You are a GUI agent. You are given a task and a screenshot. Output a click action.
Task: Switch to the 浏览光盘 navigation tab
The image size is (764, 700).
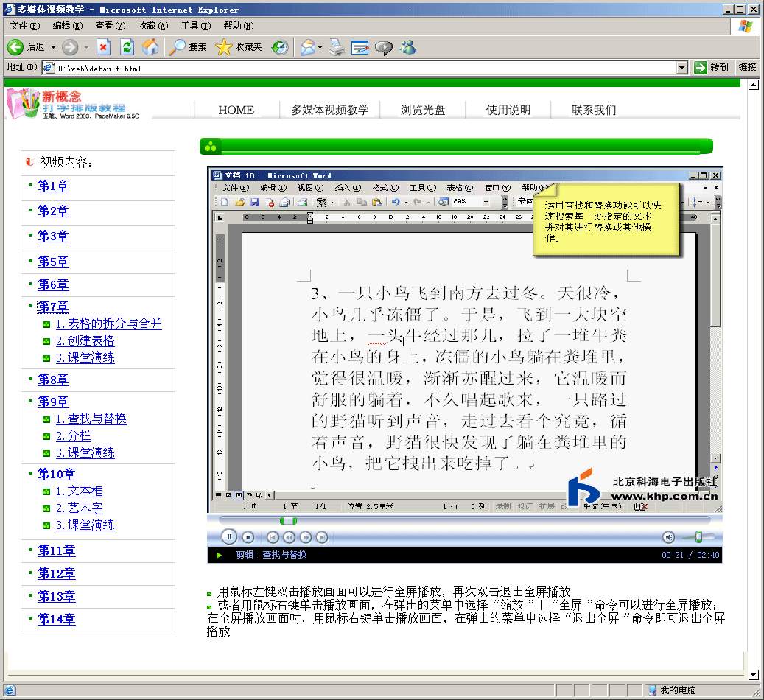tap(423, 110)
